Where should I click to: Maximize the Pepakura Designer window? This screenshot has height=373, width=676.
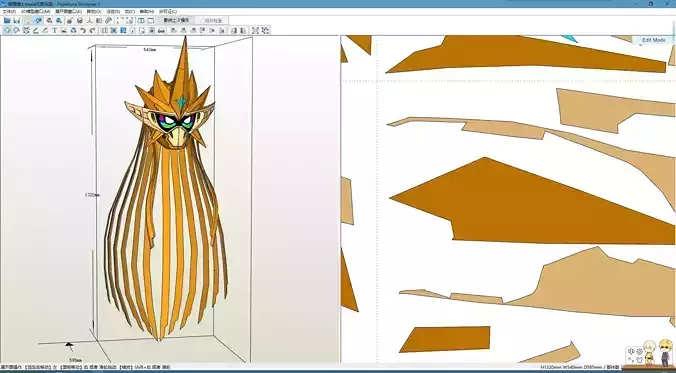click(x=651, y=3)
